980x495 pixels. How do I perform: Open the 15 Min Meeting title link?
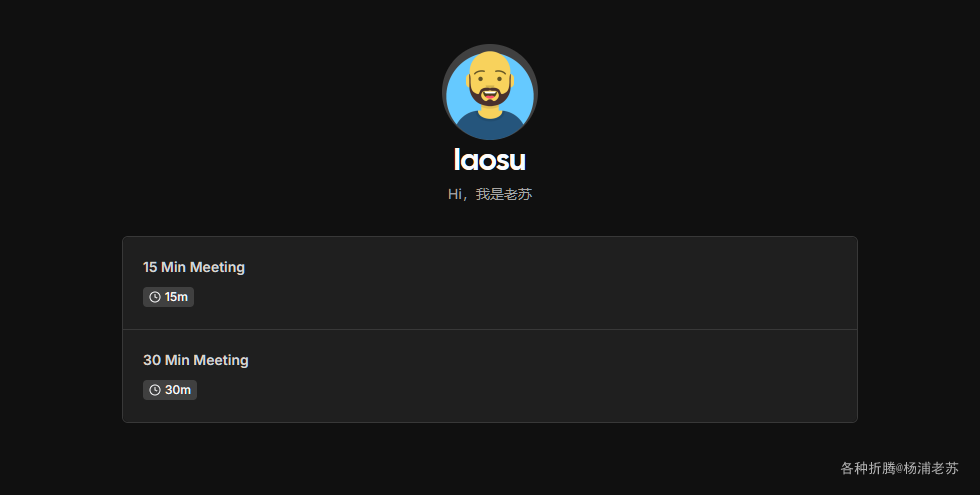click(194, 267)
